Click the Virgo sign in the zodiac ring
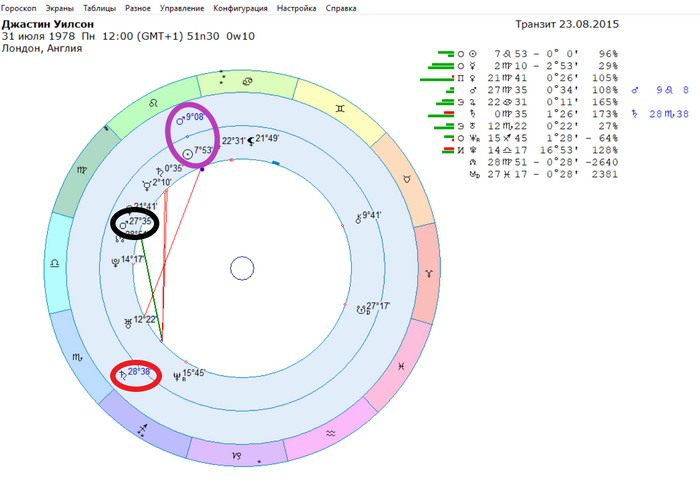The height and width of the screenshot is (486, 700). (x=82, y=170)
